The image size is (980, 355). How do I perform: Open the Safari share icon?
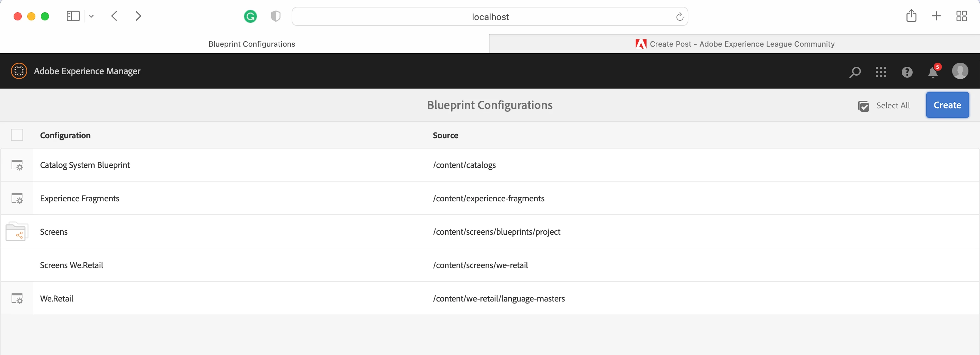pyautogui.click(x=911, y=16)
